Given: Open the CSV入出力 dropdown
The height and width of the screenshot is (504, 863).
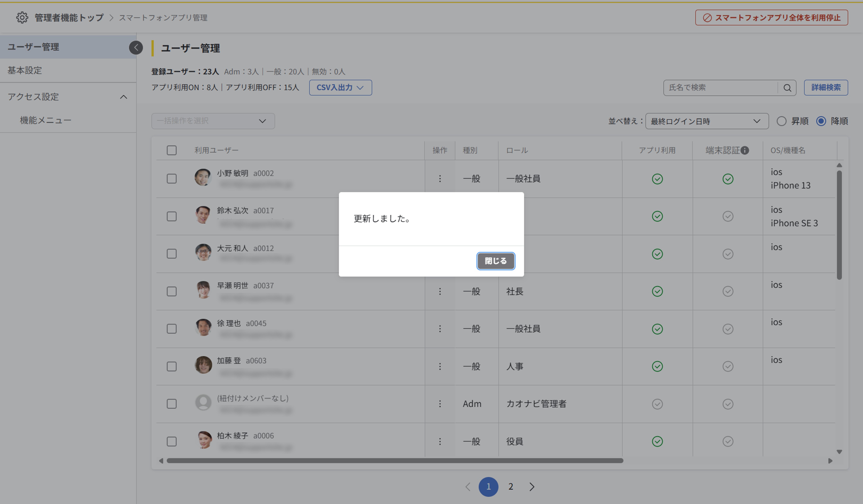Looking at the screenshot, I should (340, 88).
